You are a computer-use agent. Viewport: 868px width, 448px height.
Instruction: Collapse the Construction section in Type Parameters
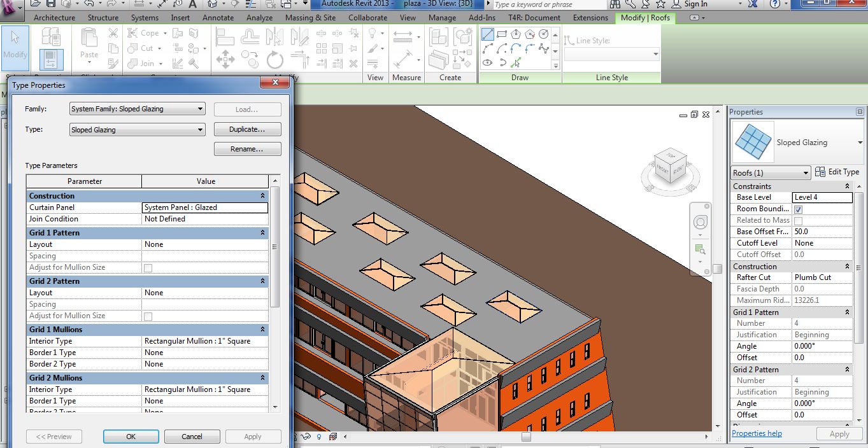pyautogui.click(x=262, y=196)
